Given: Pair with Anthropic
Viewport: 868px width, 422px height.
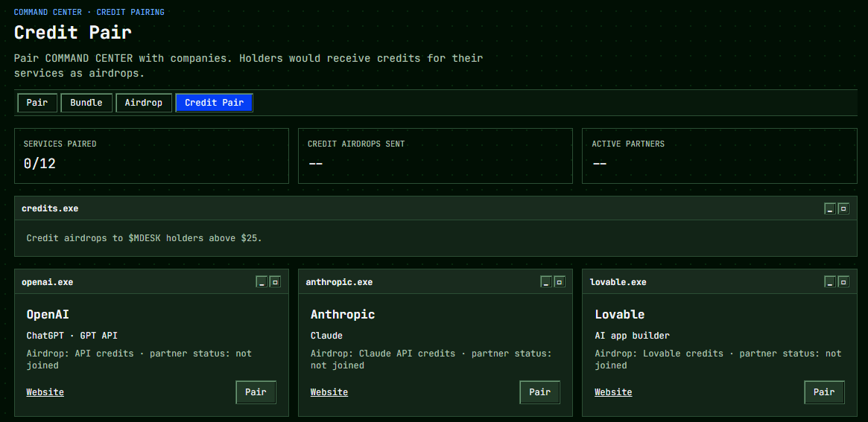Looking at the screenshot, I should 539,392.
